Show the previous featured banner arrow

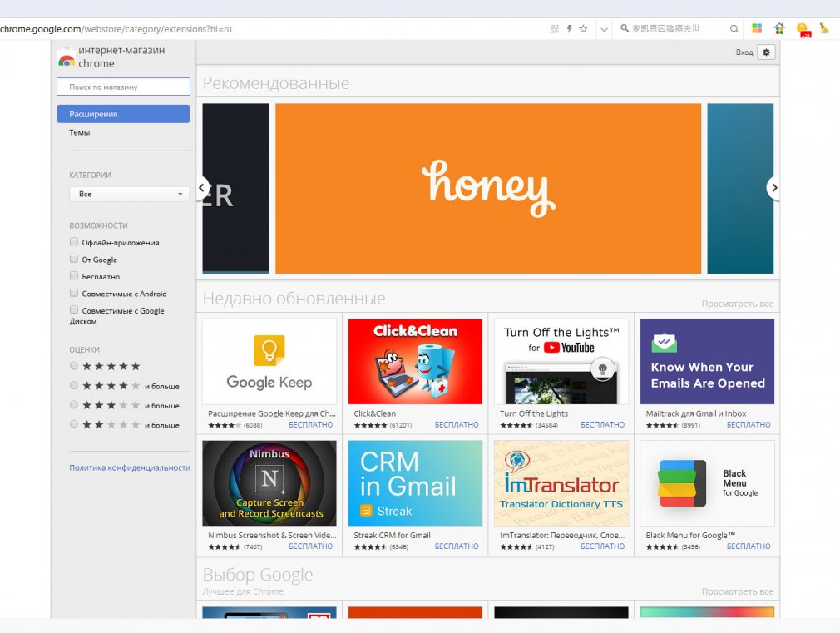(x=201, y=188)
